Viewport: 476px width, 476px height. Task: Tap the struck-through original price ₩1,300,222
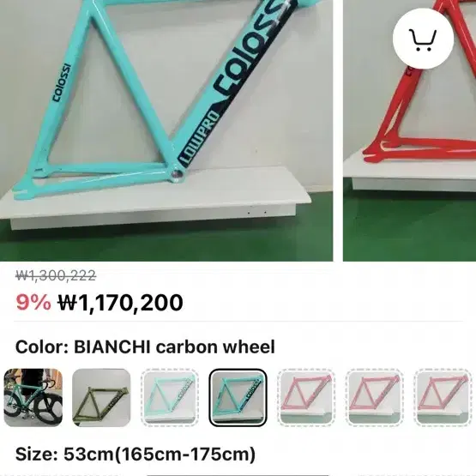pos(56,275)
